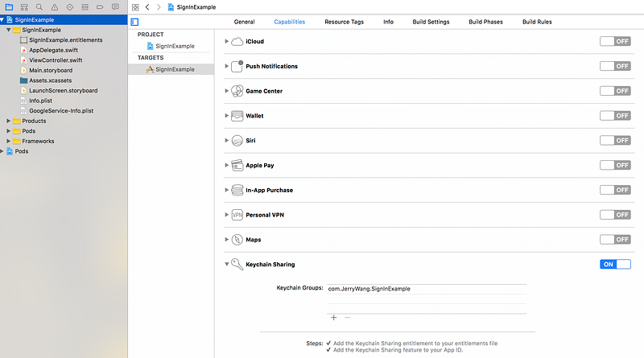Click the Push Notifications icon
644x358 pixels.
[237, 66]
